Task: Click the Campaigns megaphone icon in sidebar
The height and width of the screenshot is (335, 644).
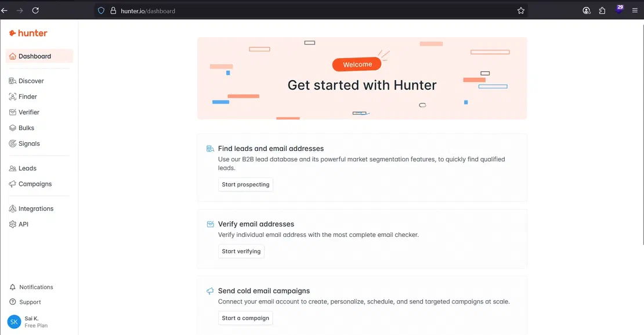Action: click(x=13, y=183)
